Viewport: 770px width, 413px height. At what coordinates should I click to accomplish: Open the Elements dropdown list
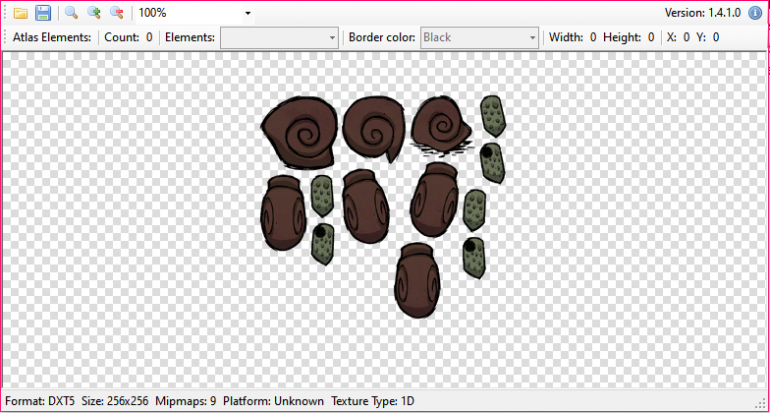click(x=332, y=38)
